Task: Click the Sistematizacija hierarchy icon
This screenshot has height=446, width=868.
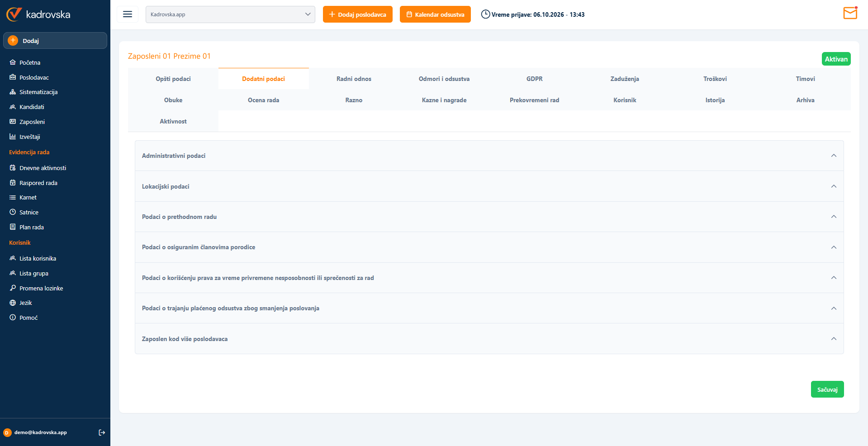Action: click(13, 92)
